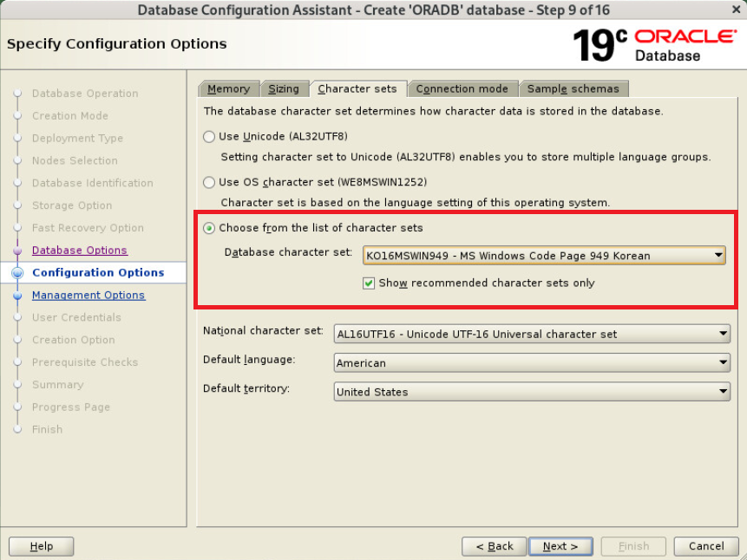Click the Help button
The image size is (747, 560).
pyautogui.click(x=42, y=546)
